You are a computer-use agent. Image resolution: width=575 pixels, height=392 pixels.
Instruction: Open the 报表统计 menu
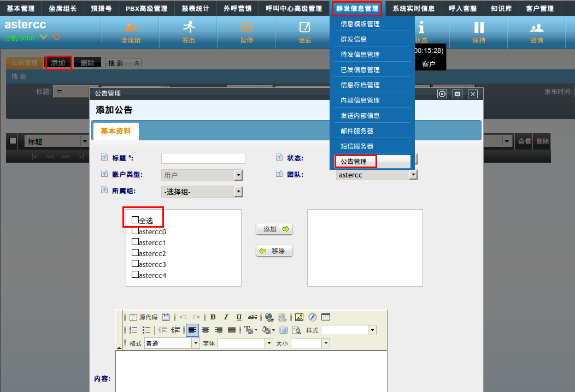[195, 8]
